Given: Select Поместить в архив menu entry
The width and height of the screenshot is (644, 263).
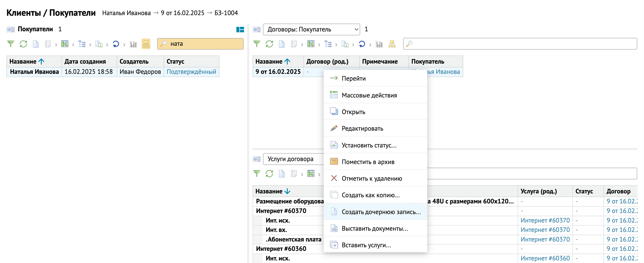Looking at the screenshot, I should 375,162.
